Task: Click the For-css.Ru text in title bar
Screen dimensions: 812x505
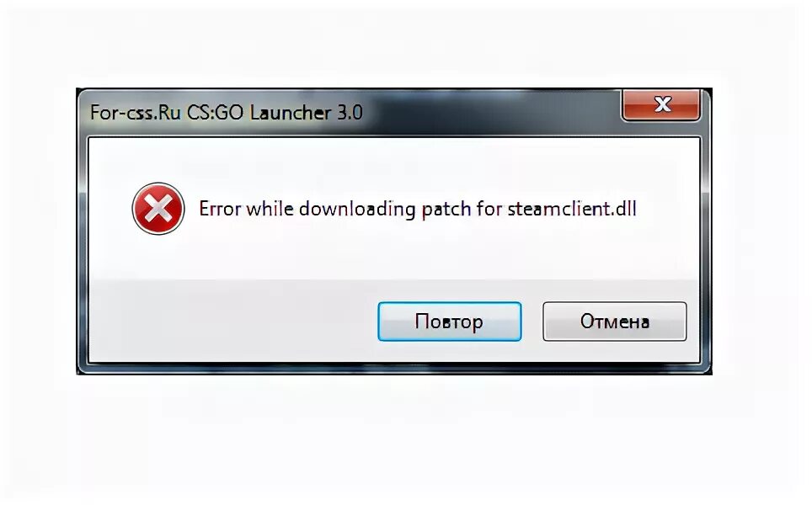Action: (x=135, y=112)
